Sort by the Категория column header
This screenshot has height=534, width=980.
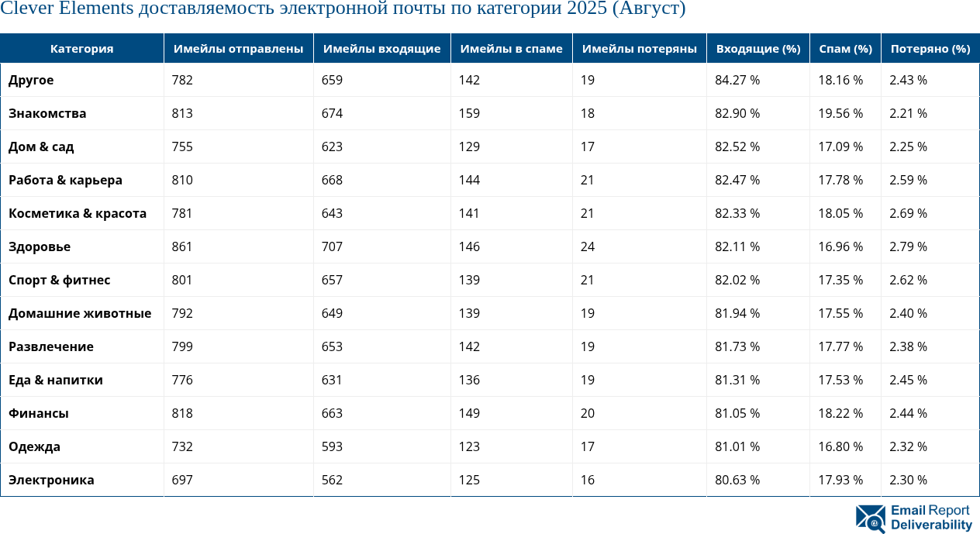81,49
